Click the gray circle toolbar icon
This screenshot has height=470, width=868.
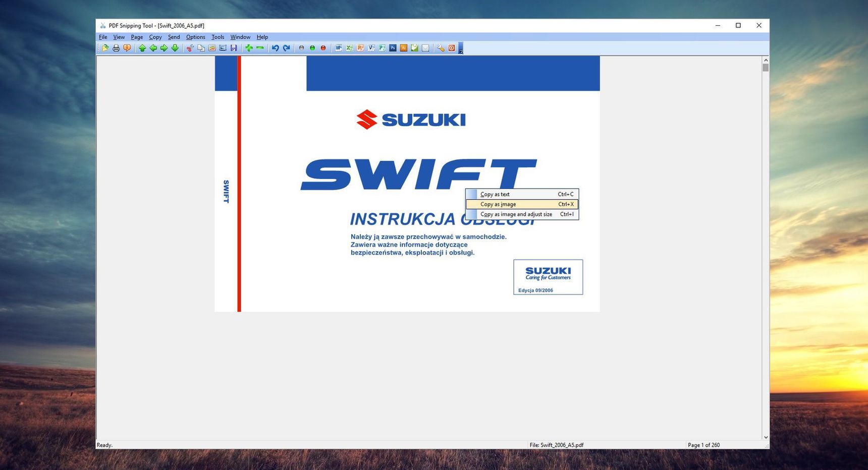301,48
